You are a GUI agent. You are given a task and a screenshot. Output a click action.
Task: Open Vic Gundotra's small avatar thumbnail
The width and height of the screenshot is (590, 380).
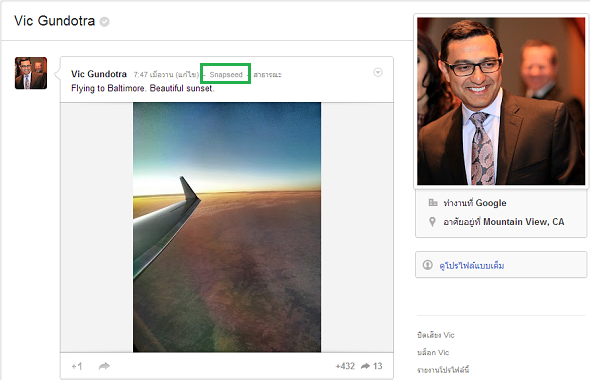(x=31, y=73)
